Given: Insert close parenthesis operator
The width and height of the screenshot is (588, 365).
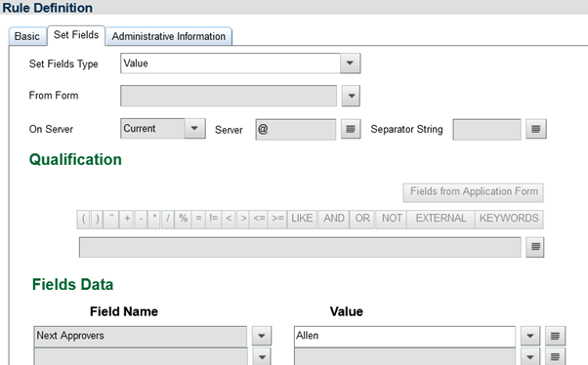Looking at the screenshot, I should (97, 220).
